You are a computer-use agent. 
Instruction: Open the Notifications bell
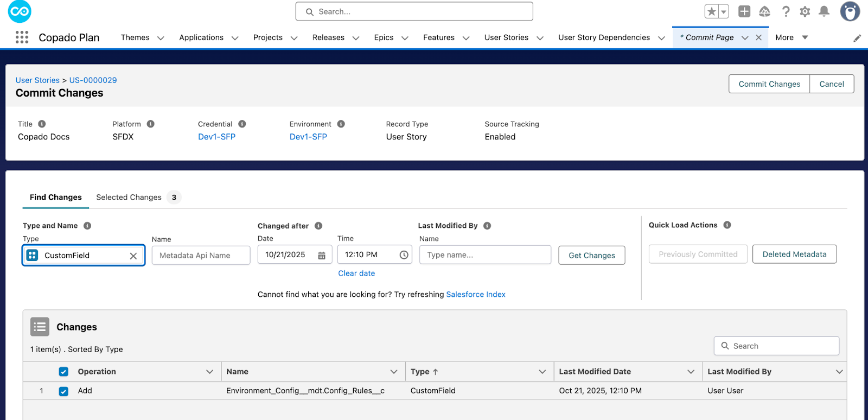click(824, 11)
